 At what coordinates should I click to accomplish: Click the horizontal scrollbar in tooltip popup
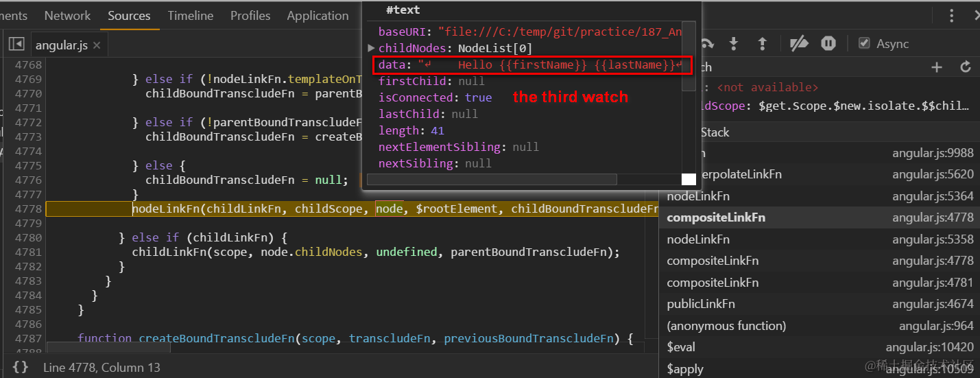click(492, 179)
